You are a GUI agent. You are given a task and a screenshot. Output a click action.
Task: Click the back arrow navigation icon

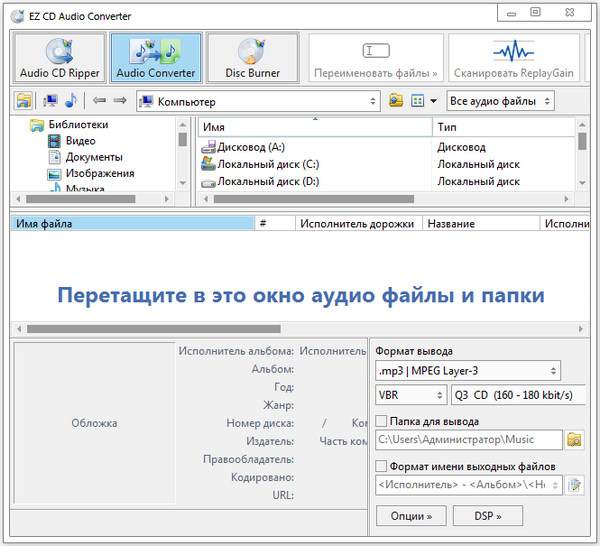coord(99,101)
